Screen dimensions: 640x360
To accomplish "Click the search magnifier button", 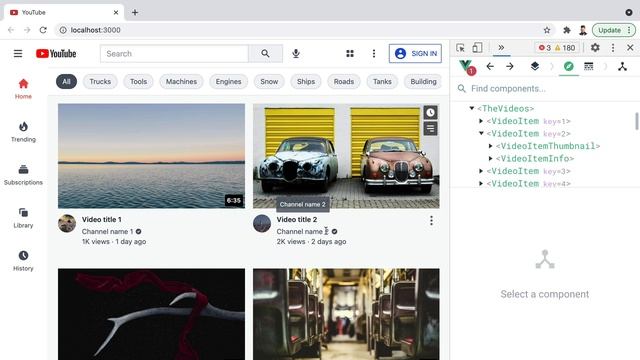I will 265,53.
